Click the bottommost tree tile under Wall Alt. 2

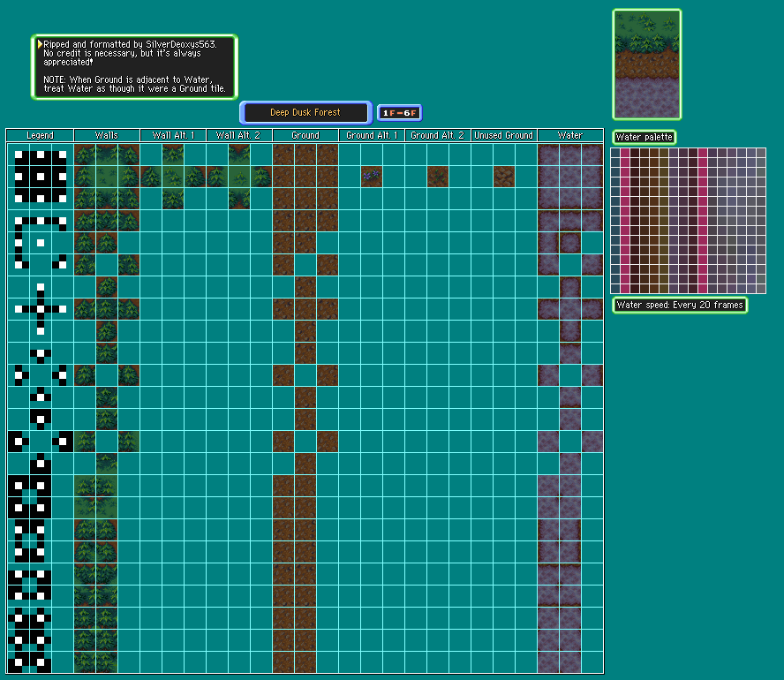point(239,199)
